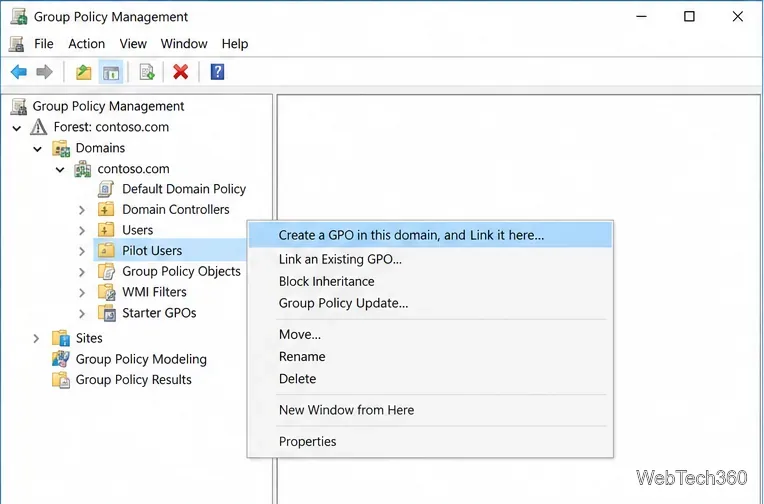764x504 pixels.
Task: Expand the Domain Controllers node
Action: (x=82, y=210)
